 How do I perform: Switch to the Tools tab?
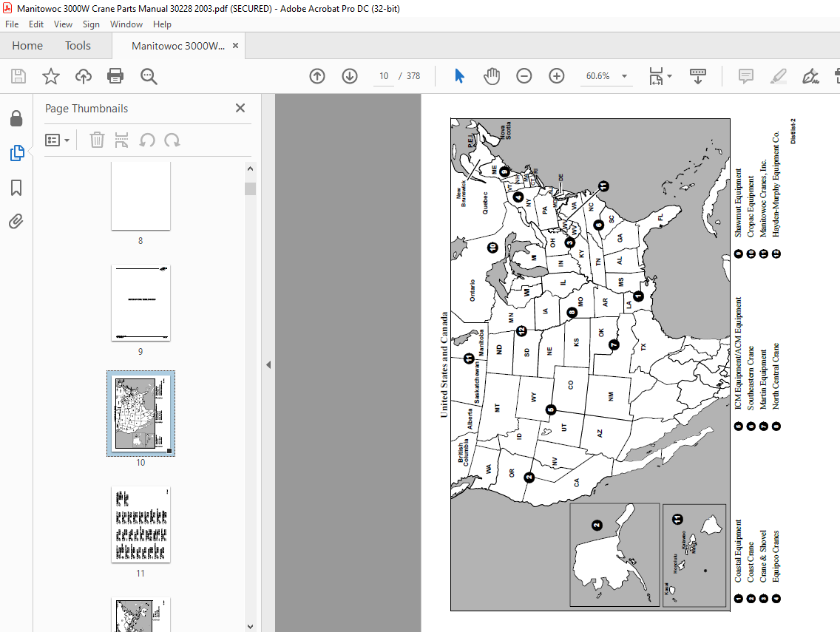pos(78,46)
